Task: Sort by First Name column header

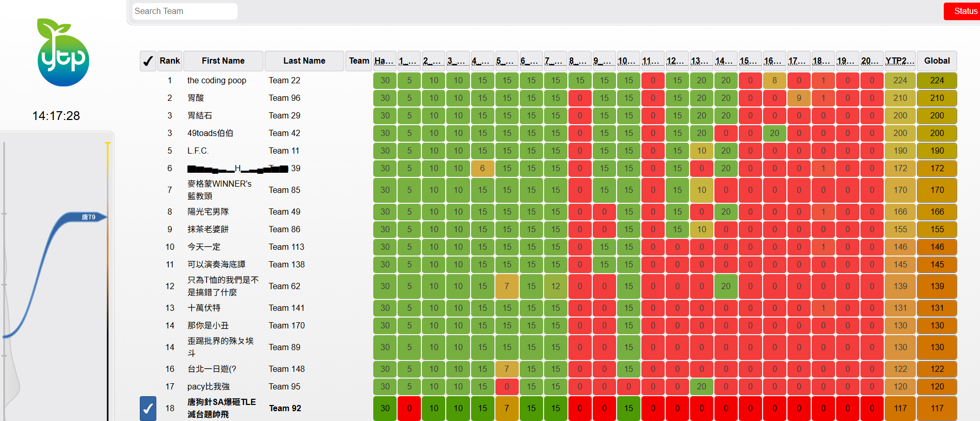Action: click(x=223, y=61)
